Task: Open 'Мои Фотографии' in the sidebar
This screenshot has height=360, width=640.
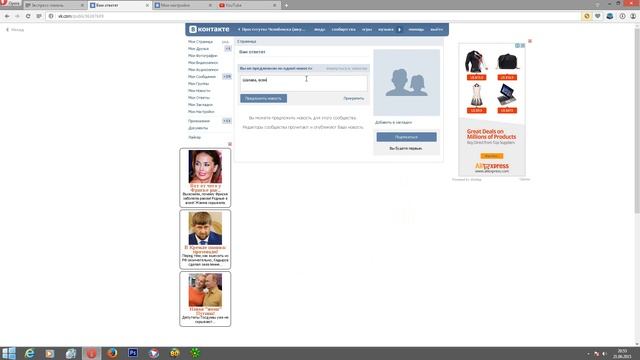Action: point(202,56)
